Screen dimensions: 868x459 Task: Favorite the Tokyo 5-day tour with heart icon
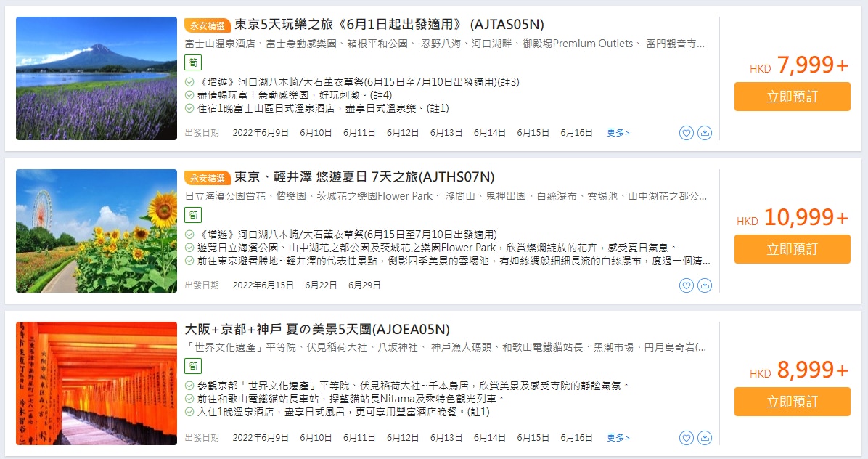687,133
